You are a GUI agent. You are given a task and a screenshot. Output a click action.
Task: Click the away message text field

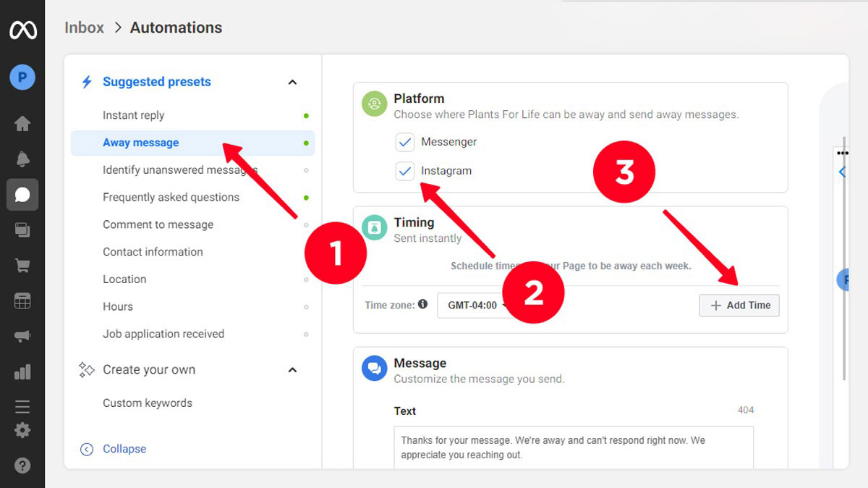click(573, 447)
